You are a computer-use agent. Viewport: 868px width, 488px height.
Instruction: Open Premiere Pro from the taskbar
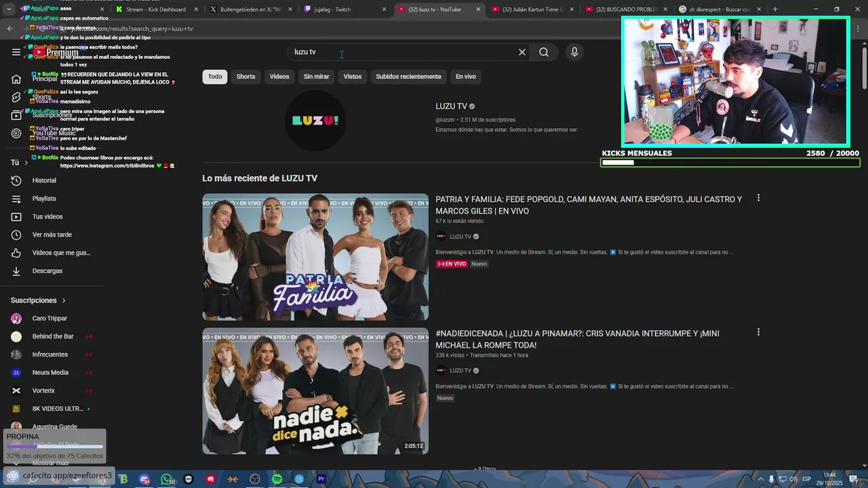point(321,479)
